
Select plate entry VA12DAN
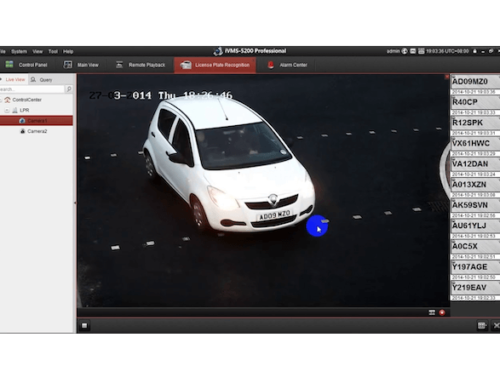tap(475, 164)
